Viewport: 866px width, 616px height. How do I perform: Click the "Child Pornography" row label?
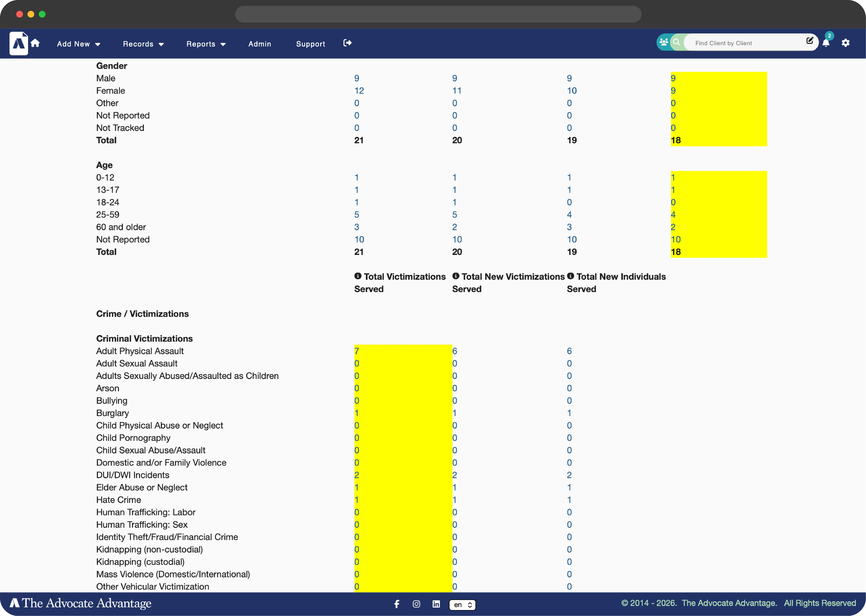coord(133,438)
